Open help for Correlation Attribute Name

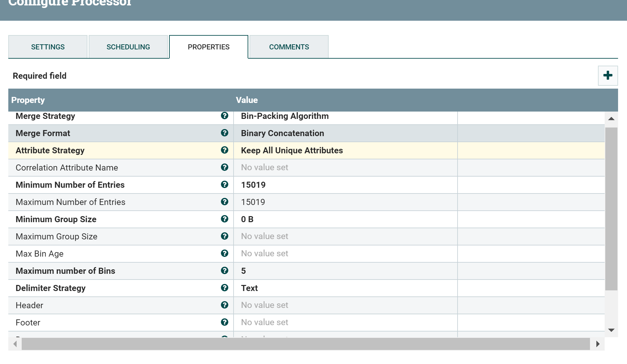225,167
